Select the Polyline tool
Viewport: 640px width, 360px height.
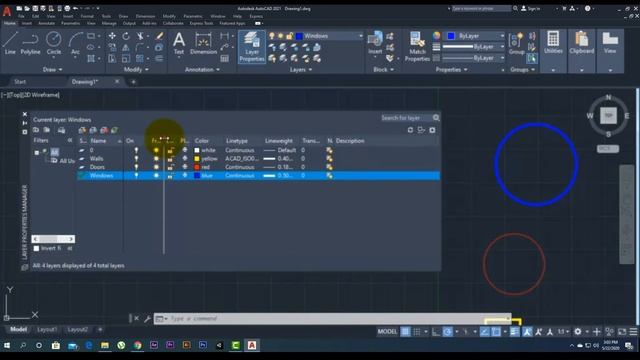pos(30,43)
